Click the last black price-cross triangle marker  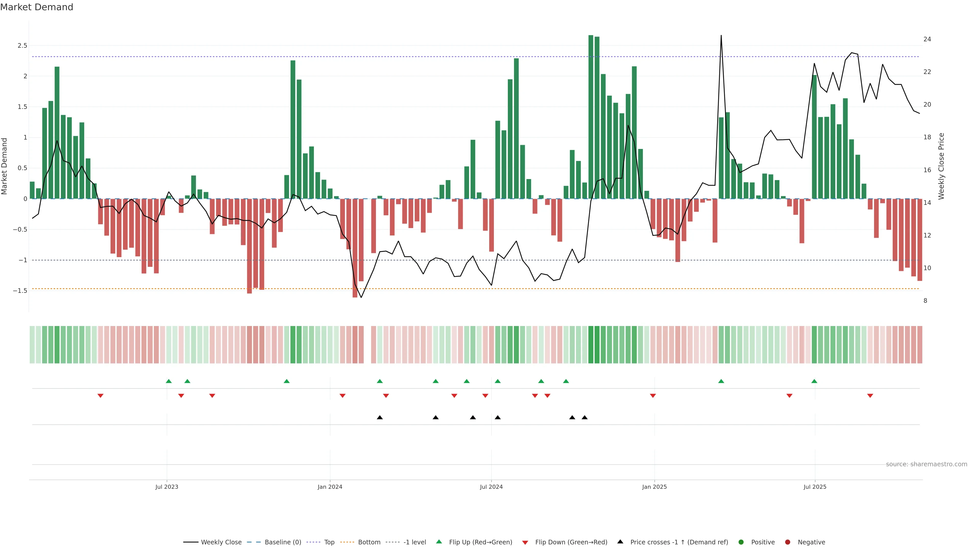click(x=585, y=417)
